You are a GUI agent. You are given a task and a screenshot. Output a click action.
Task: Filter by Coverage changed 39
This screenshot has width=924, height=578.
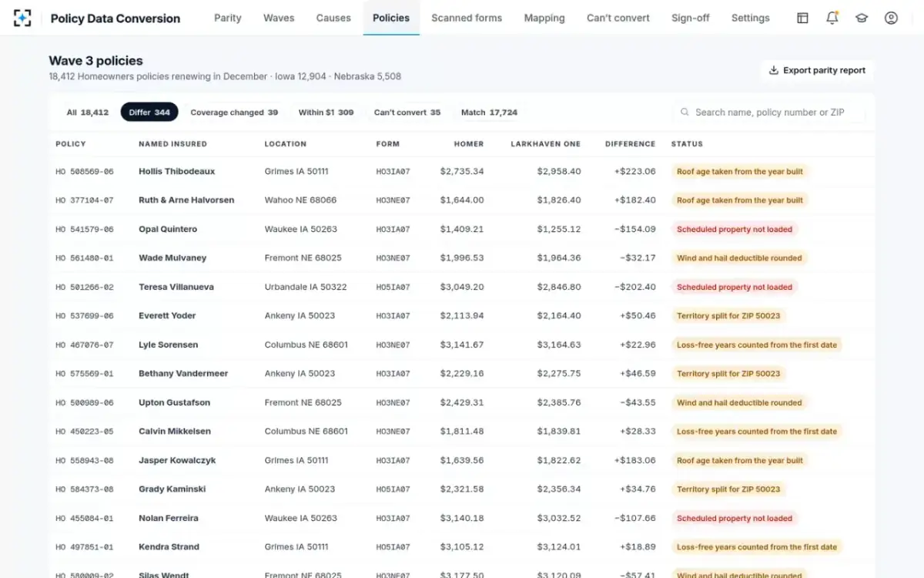coord(234,113)
